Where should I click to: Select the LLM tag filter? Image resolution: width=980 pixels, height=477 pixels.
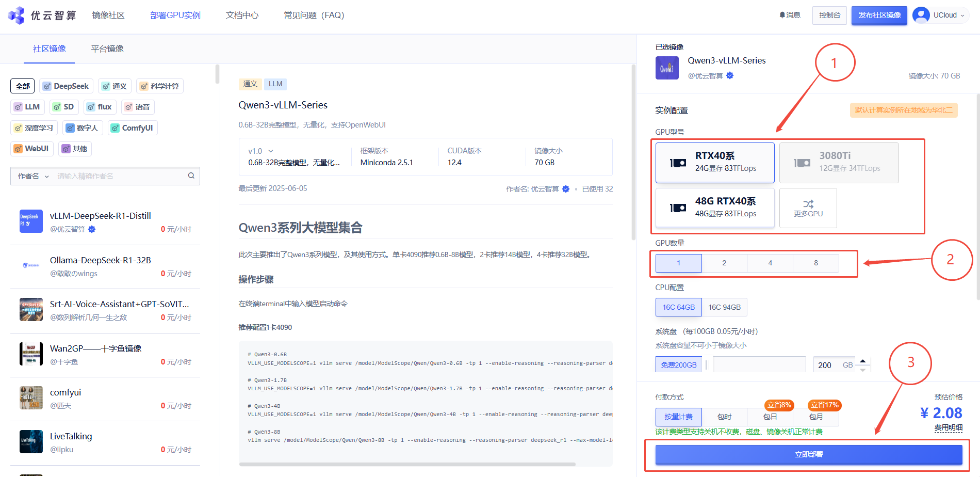27,107
